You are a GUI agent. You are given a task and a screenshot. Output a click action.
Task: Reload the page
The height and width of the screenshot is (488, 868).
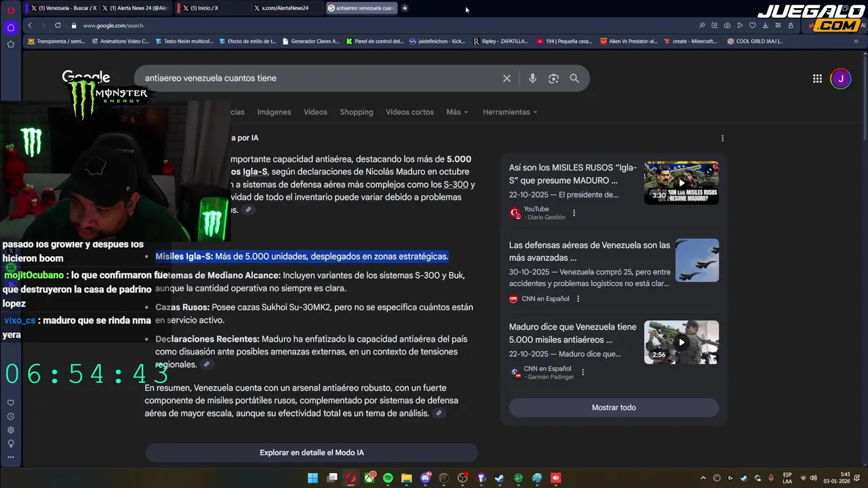[57, 25]
